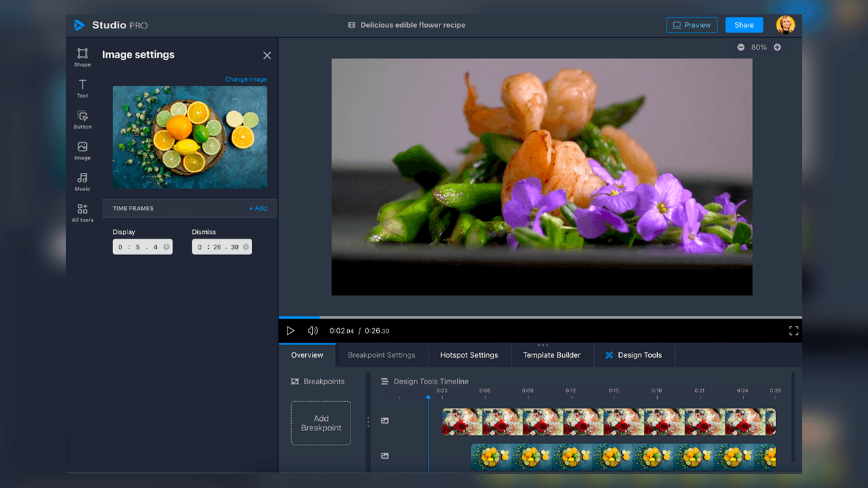868x488 pixels.
Task: Click the Share button
Action: tap(744, 25)
